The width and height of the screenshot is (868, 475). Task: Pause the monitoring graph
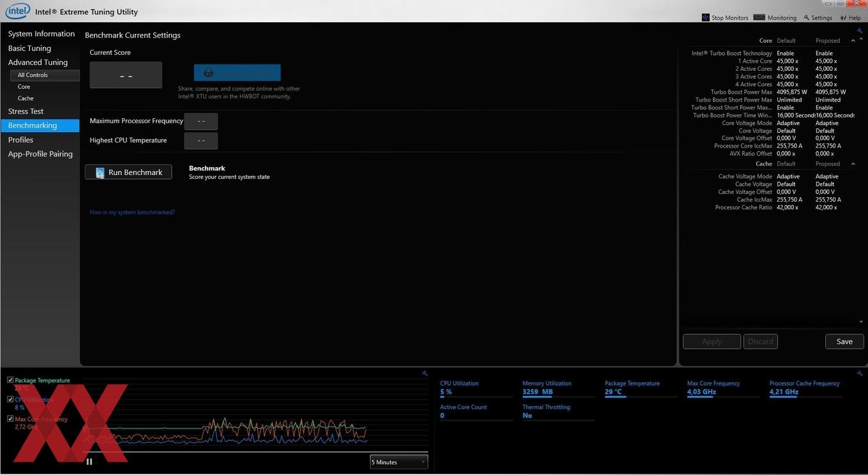point(89,462)
